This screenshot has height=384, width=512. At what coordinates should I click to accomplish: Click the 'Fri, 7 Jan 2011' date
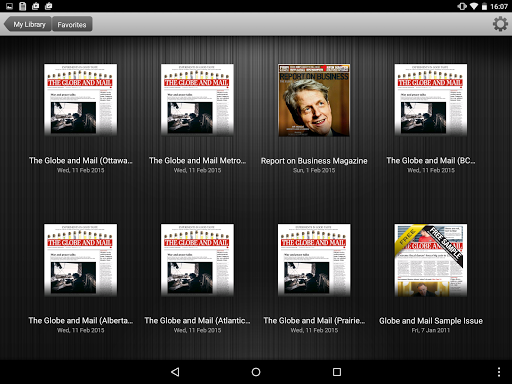431,330
